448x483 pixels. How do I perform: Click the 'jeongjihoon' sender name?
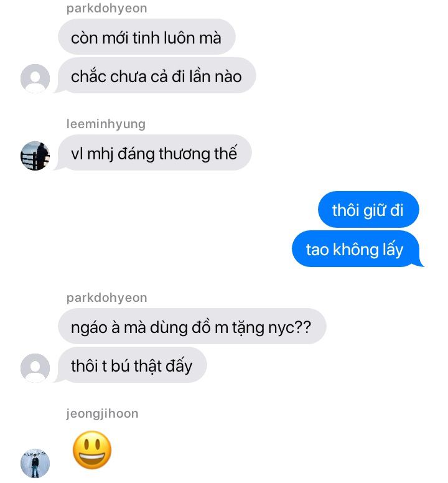(x=102, y=413)
